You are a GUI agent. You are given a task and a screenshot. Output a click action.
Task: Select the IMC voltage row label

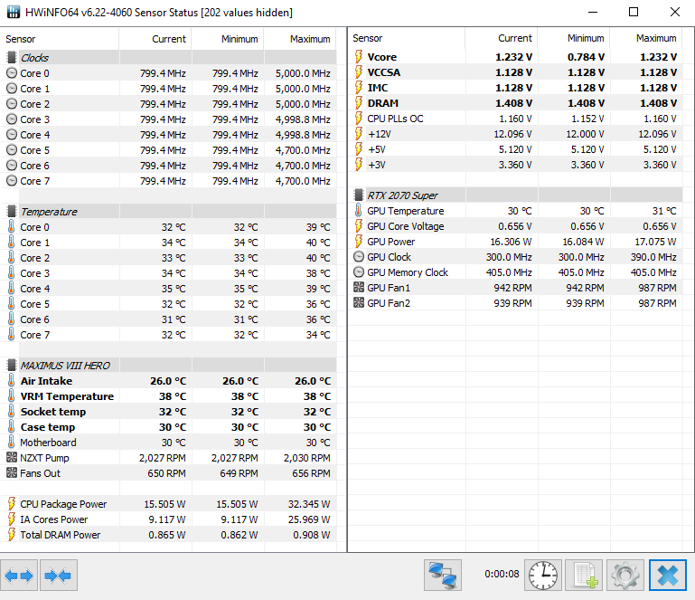tap(378, 87)
